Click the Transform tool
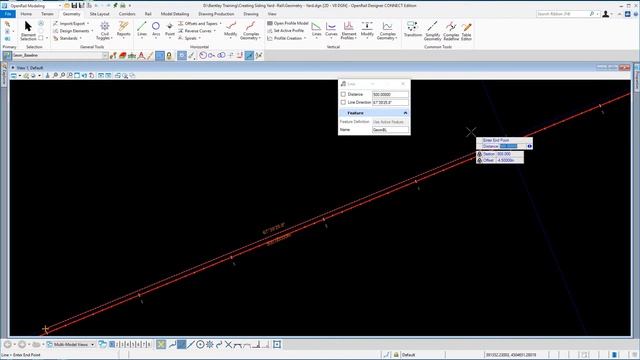The width and height of the screenshot is (640, 360). (x=413, y=29)
